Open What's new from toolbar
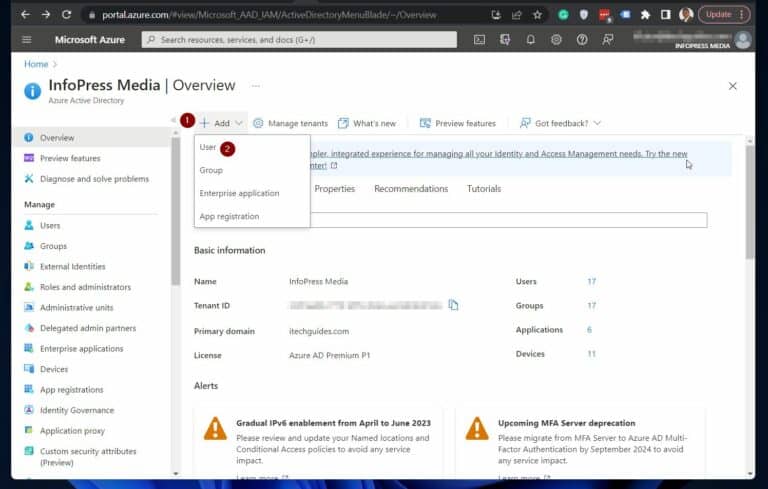Viewport: 768px width, 489px height. [367, 123]
